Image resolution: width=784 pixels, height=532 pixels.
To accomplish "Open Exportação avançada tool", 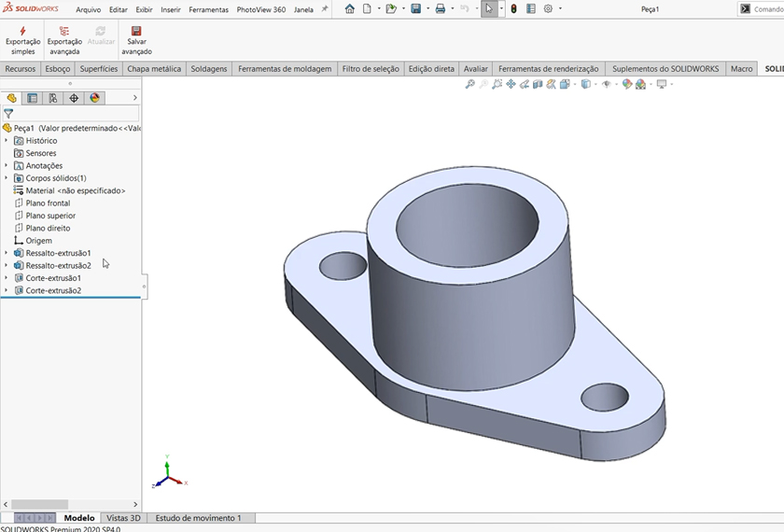I will tap(64, 32).
